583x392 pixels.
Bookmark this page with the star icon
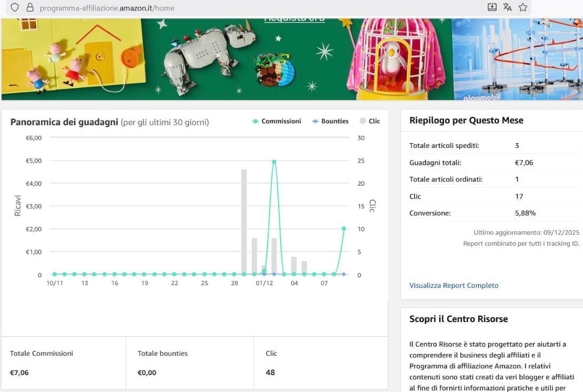(523, 7)
